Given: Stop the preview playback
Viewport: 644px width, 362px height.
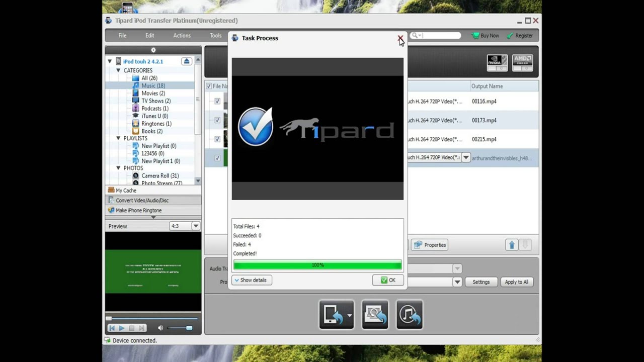Looking at the screenshot, I should pos(132,328).
